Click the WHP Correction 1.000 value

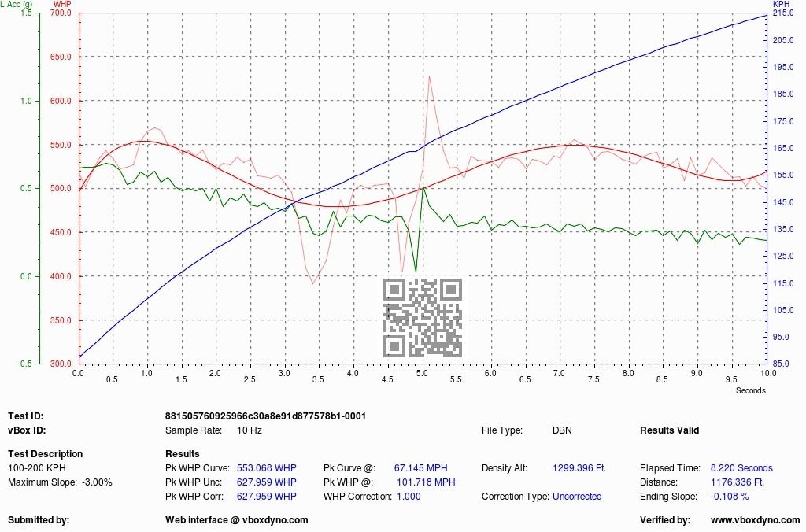click(x=408, y=497)
